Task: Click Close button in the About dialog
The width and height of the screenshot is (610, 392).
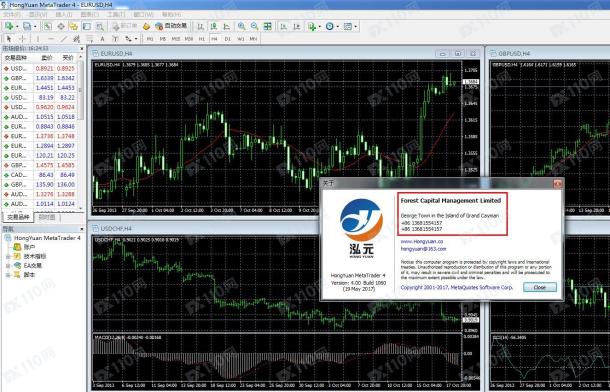Action: pos(540,287)
